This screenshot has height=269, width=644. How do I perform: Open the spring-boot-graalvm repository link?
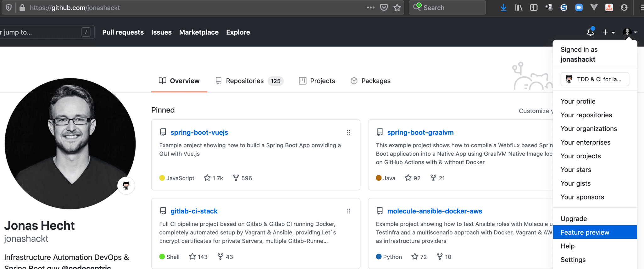[420, 132]
